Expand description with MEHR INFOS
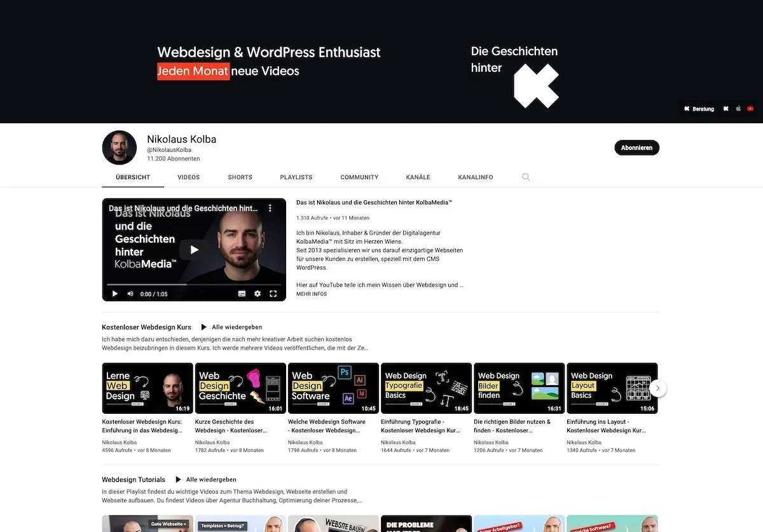 [312, 294]
